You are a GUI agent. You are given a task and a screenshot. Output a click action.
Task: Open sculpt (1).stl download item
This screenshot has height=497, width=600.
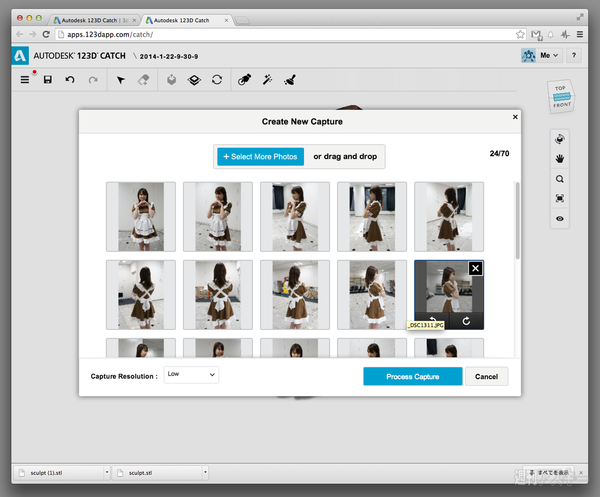[x=59, y=473]
